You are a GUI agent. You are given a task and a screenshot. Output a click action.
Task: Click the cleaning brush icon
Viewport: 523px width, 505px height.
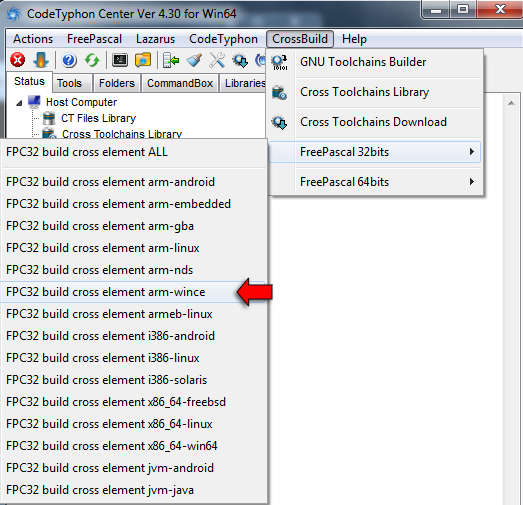[194, 60]
